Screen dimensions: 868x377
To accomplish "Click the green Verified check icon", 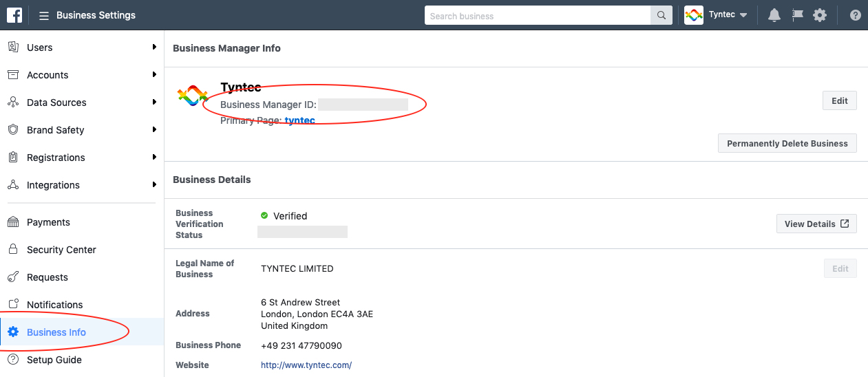I will click(264, 215).
